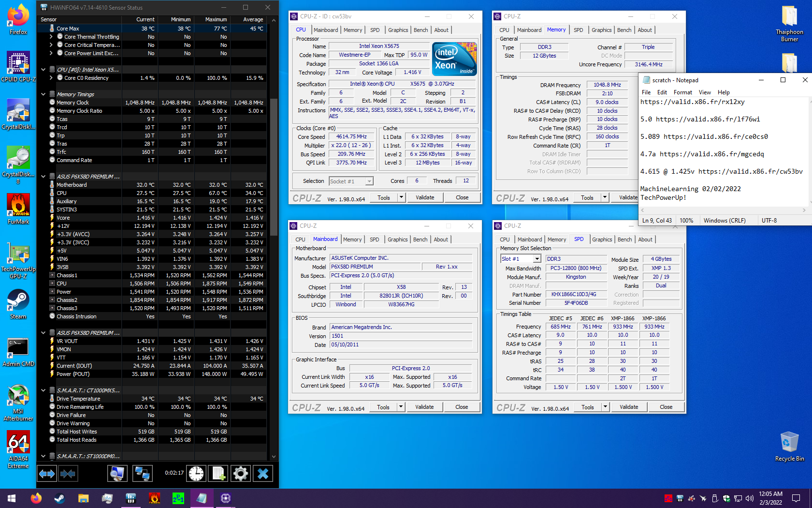Click HWiNFO monitor-with-magnifier toolbar icon
Viewport: 812px width, 508px height.
point(117,474)
